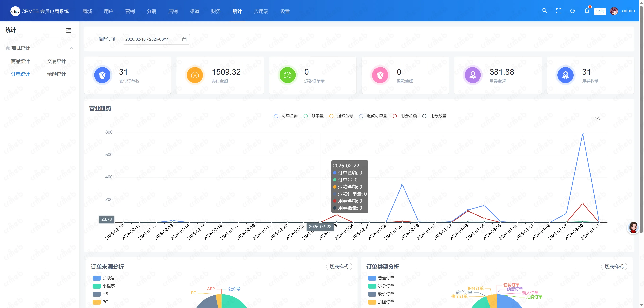Collapse sidebar with menu fold icon
644x308 pixels.
[69, 30]
